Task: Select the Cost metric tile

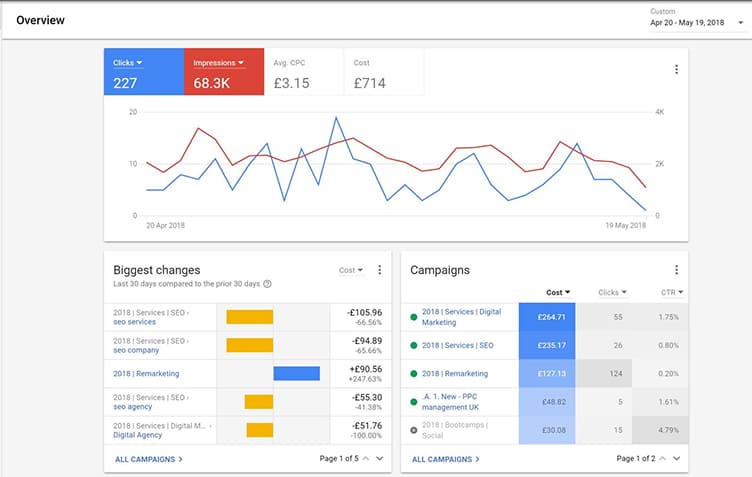Action: [x=384, y=73]
